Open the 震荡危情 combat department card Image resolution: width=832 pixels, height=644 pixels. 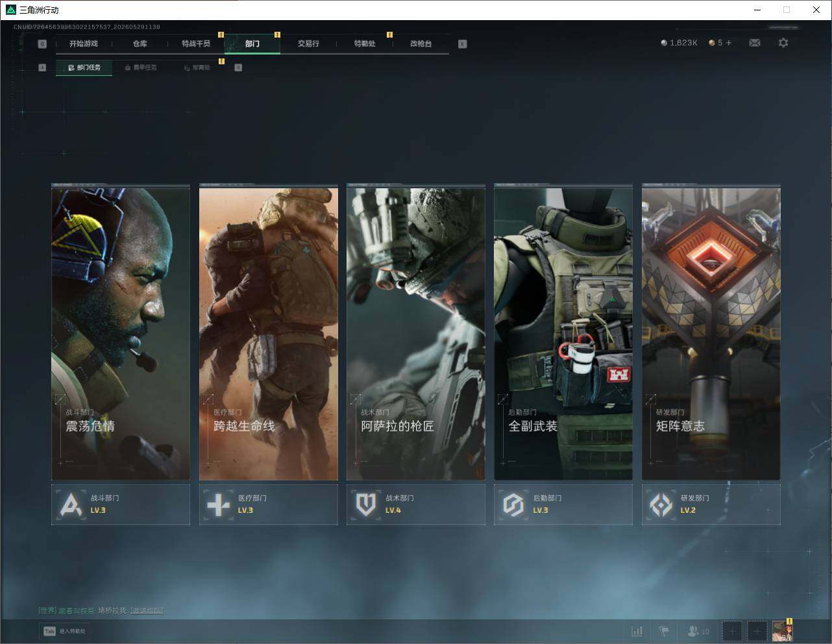tap(121, 334)
